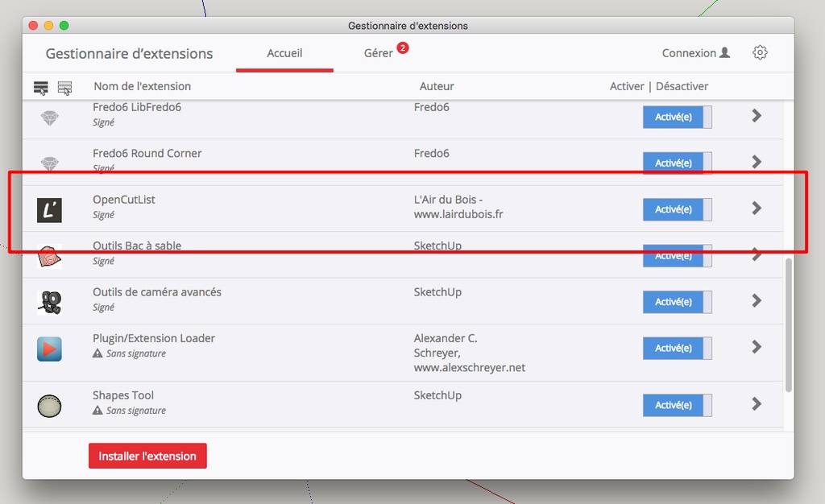Click the Fredo6 Round Corner gem icon

(x=49, y=163)
